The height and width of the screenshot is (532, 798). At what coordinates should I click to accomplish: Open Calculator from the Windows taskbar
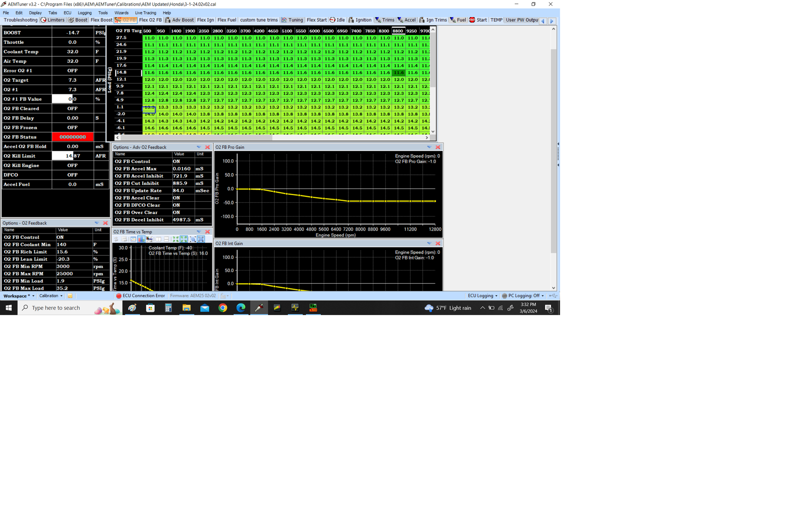point(168,308)
